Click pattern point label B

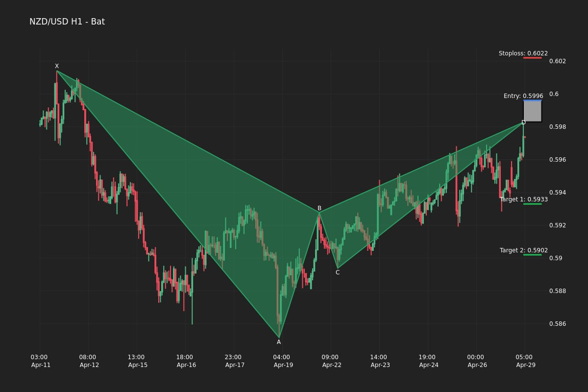pyautogui.click(x=319, y=208)
